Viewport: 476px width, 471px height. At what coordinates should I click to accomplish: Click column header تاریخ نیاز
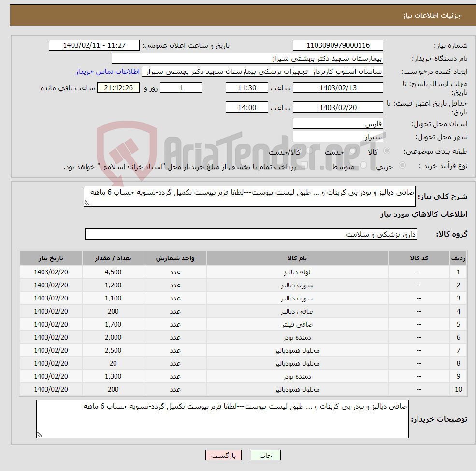[51, 258]
